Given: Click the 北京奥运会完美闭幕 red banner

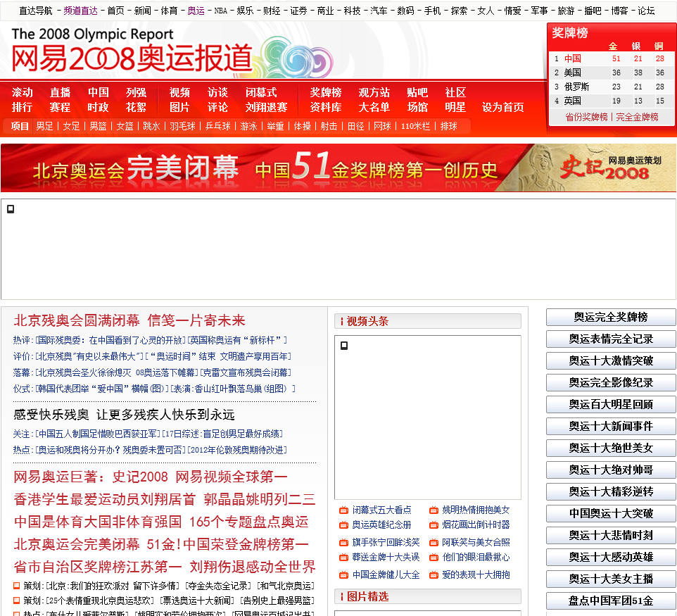Looking at the screenshot, I should 259,168.
